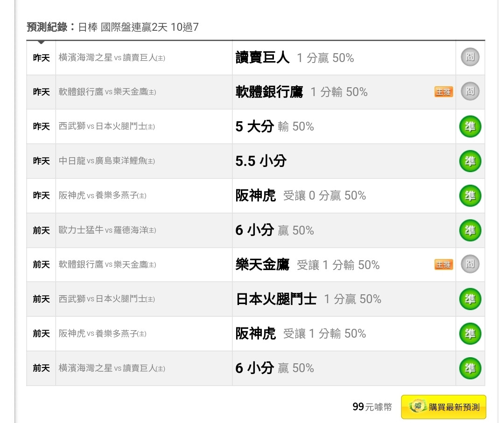Click 前天 橫濱海灣之星 vs 讀賣巨人 matchup
This screenshot has height=423, width=504.
coord(112,368)
